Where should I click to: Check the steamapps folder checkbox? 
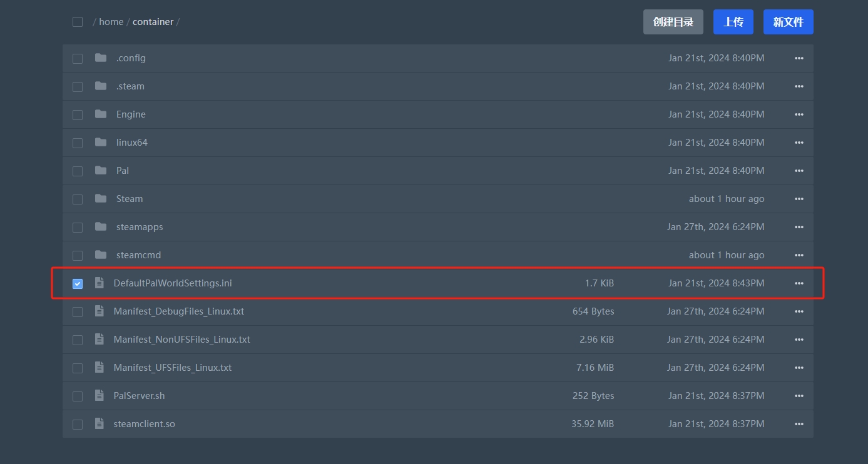click(x=78, y=227)
